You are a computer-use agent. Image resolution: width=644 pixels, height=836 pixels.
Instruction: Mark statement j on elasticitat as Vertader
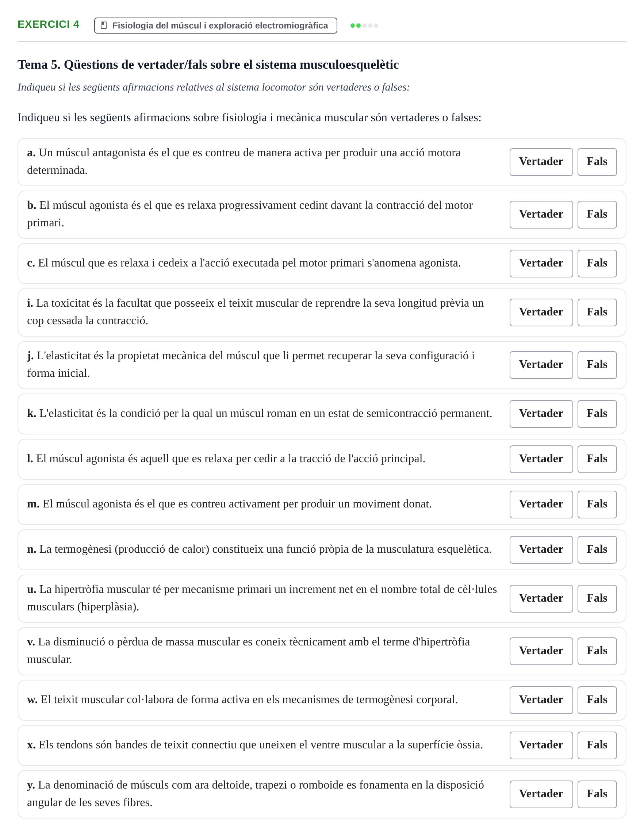tap(541, 365)
